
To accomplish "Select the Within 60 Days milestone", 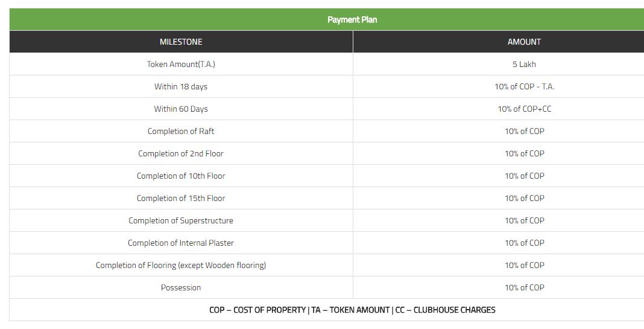I will pyautogui.click(x=181, y=109).
